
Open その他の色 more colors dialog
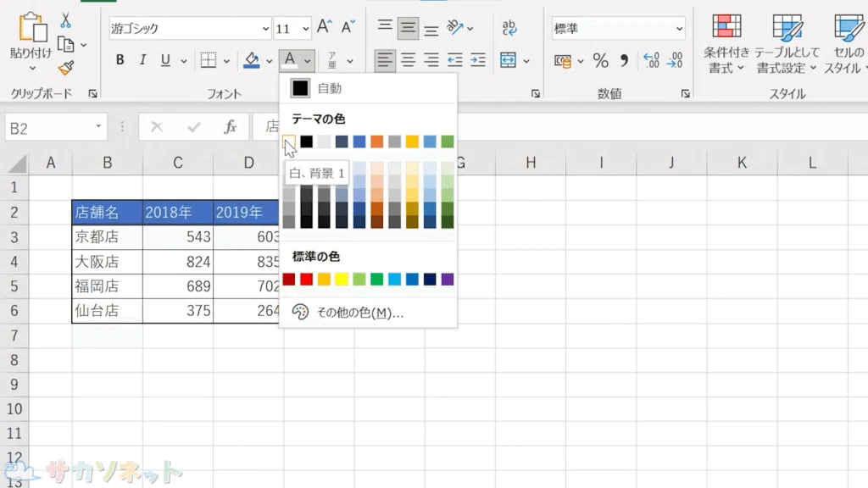(368, 312)
